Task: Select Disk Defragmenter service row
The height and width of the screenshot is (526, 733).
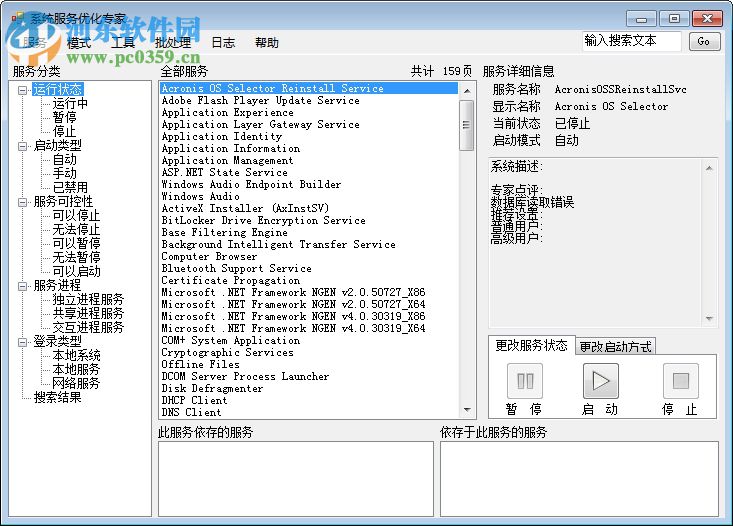Action: (x=309, y=389)
